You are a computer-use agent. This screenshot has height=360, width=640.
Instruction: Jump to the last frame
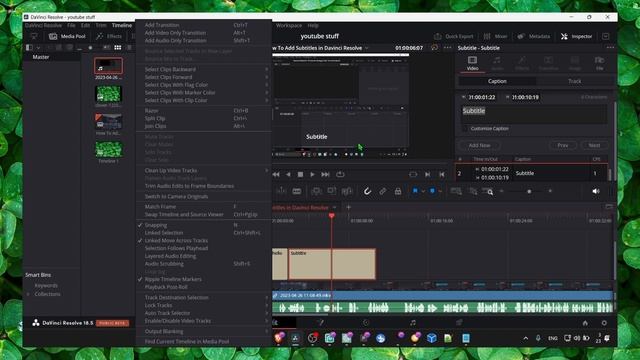coord(325,174)
